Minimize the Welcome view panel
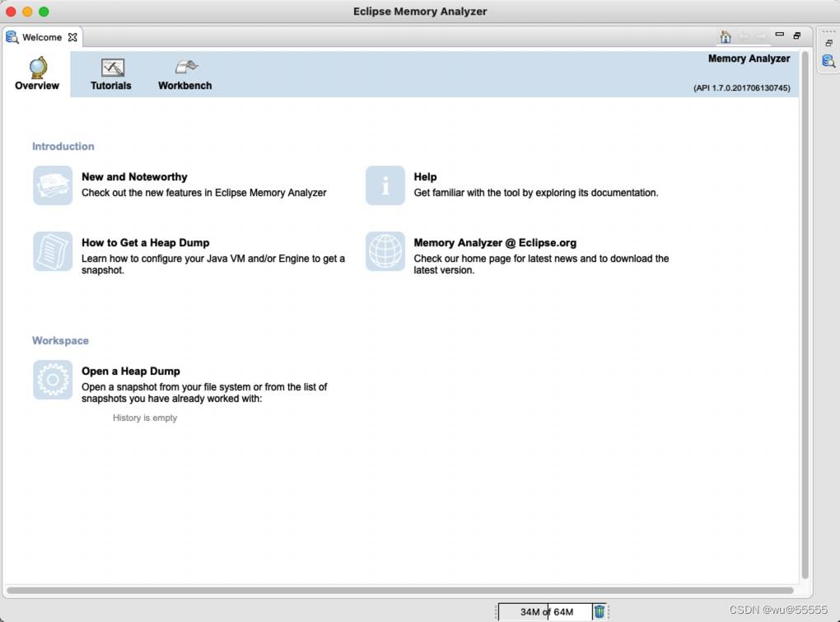The width and height of the screenshot is (840, 622). [779, 35]
